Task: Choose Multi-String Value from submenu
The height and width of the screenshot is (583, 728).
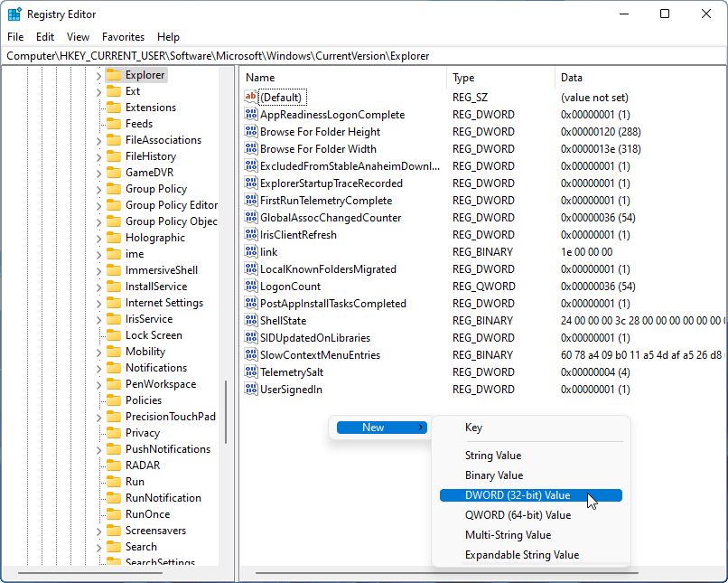Action: coord(531,535)
